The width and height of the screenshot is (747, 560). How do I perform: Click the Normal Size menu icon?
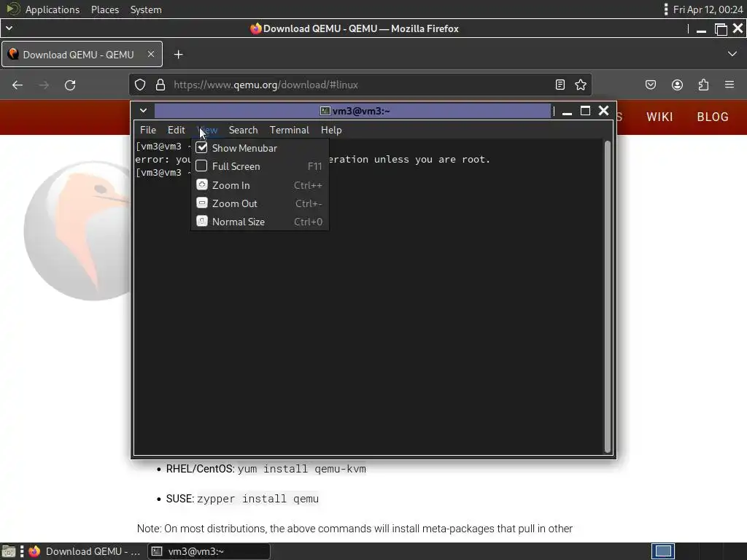point(202,221)
